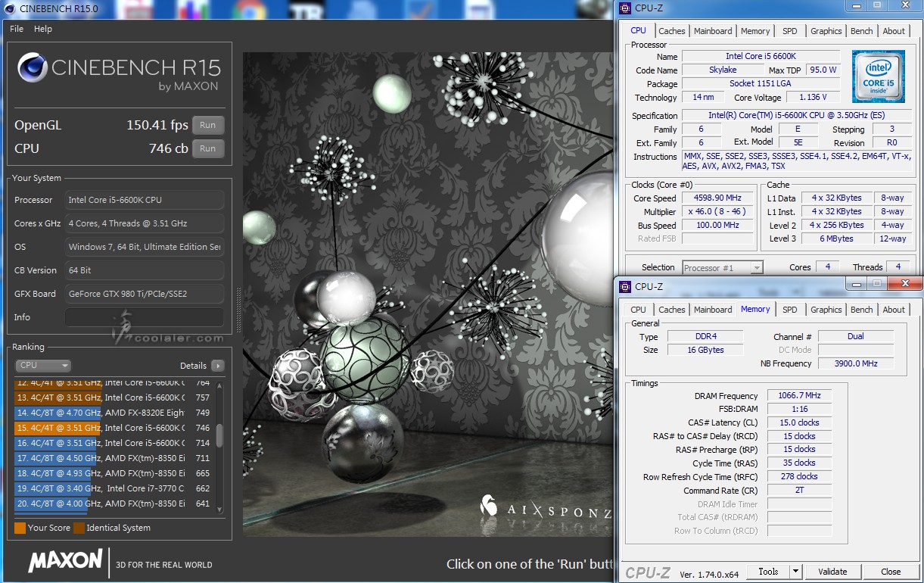Open Memory tab in upper CPU-Z window
The width and height of the screenshot is (924, 583).
[x=755, y=31]
